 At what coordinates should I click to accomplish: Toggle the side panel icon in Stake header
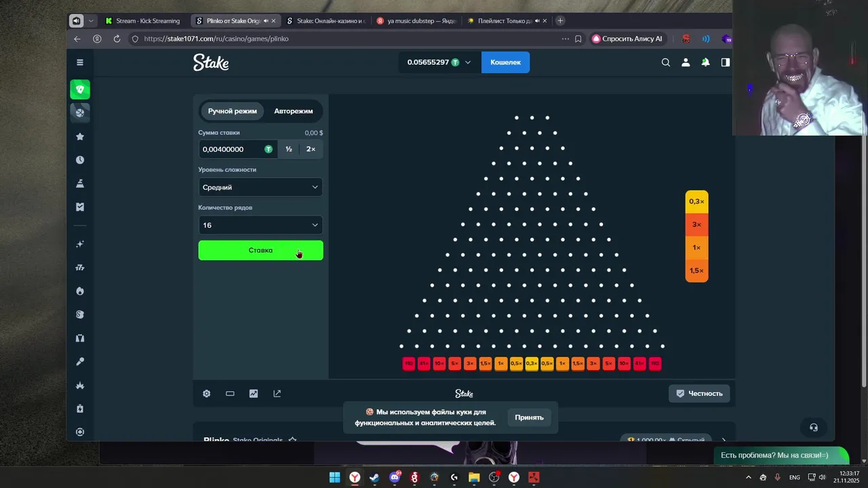(725, 62)
